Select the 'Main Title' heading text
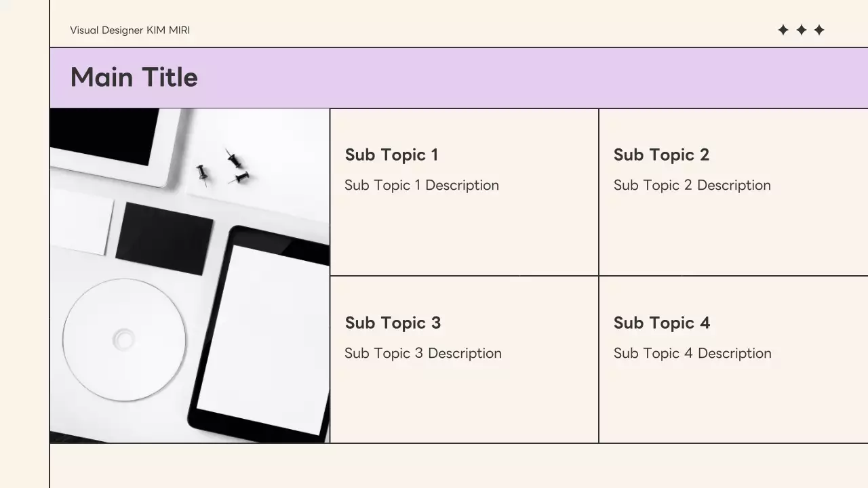This screenshot has width=868, height=488. [134, 77]
